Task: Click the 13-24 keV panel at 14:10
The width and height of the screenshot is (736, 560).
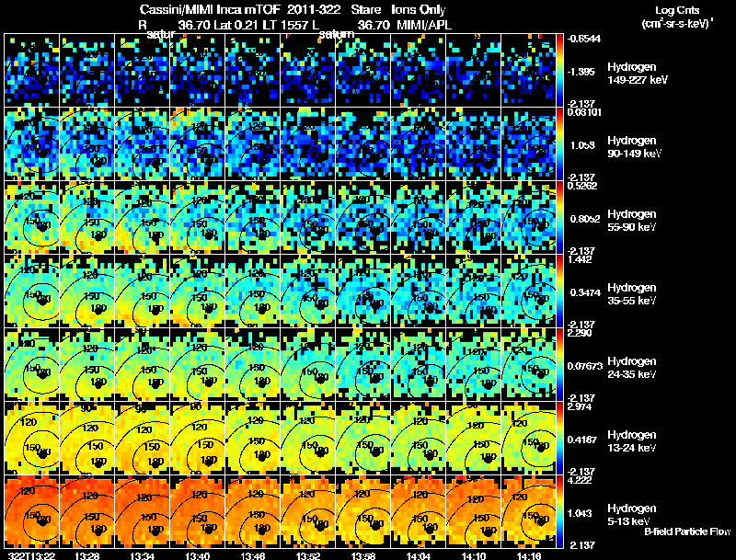Action: point(474,439)
